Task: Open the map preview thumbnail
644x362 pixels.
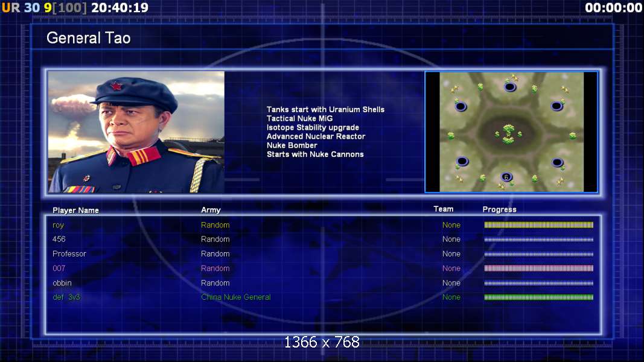Action: (x=511, y=132)
